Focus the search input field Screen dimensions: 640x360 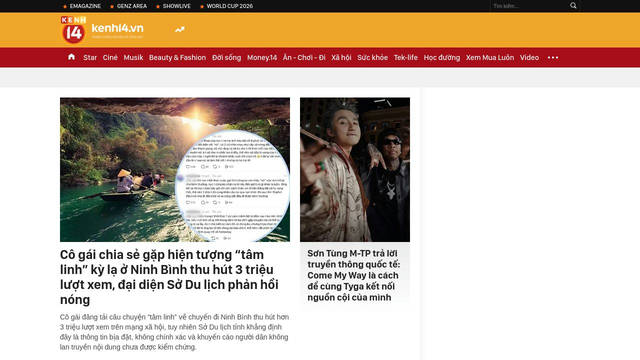[x=529, y=6]
